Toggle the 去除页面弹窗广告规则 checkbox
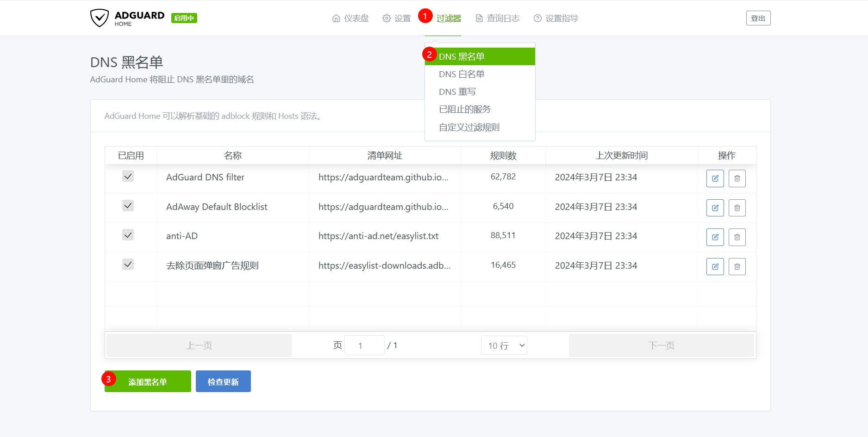Viewport: 868px width, 437px height. tap(128, 265)
